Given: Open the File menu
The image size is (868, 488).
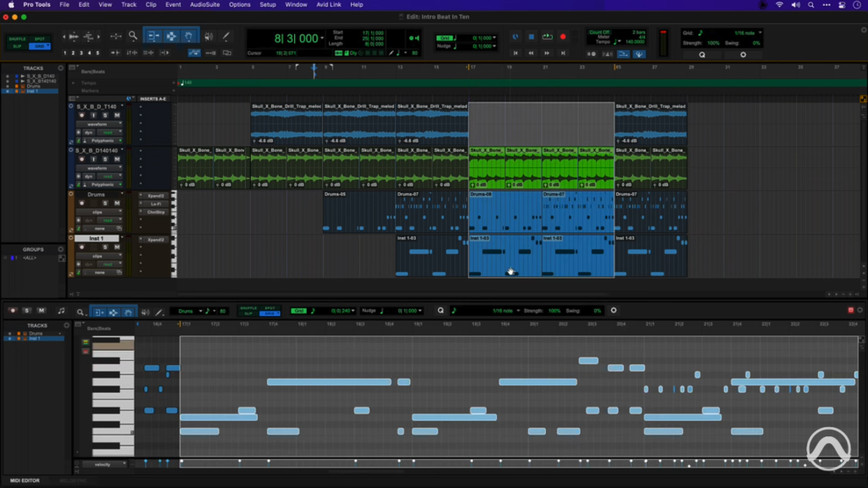Looking at the screenshot, I should [64, 4].
